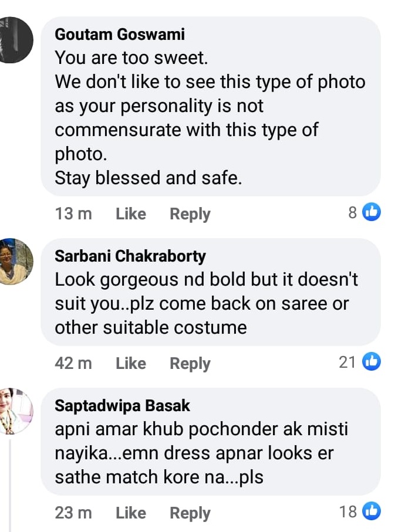Click the 42 m timestamp on Sarbani's comment
395x532 pixels.
(73, 364)
